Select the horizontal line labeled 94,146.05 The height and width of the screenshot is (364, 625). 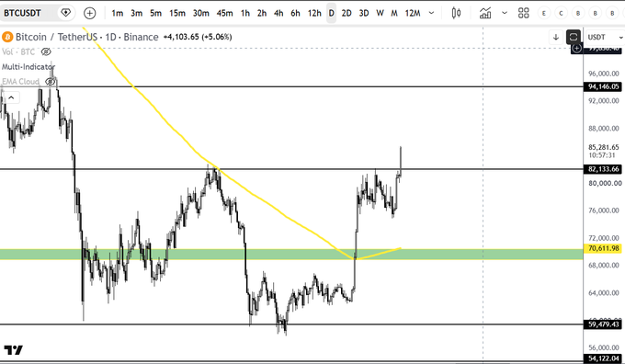(x=291, y=86)
